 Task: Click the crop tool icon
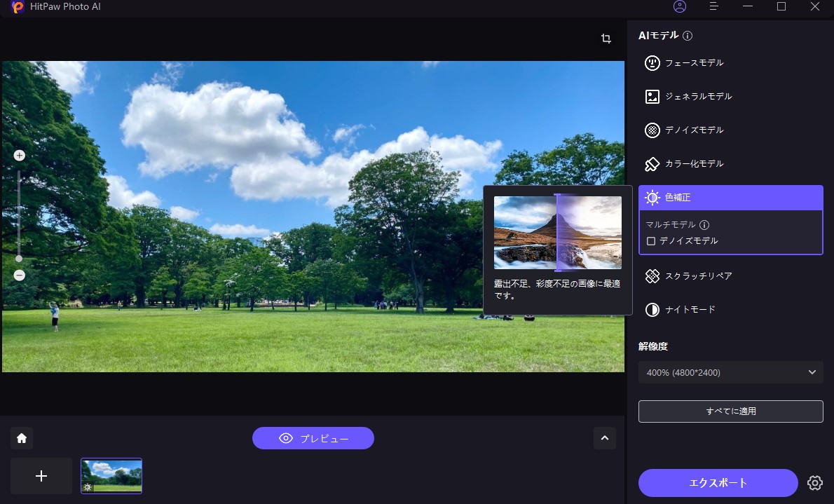point(606,39)
